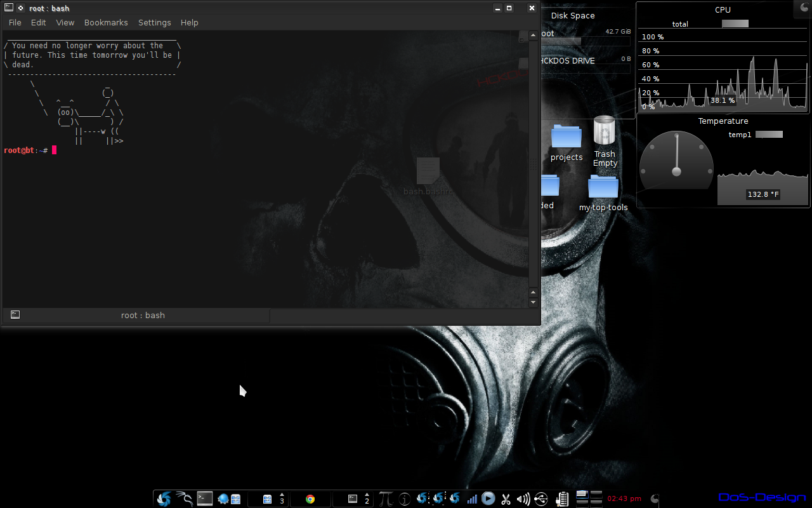Click the dragon logo icon in the taskbar
812x508 pixels.
[184, 499]
